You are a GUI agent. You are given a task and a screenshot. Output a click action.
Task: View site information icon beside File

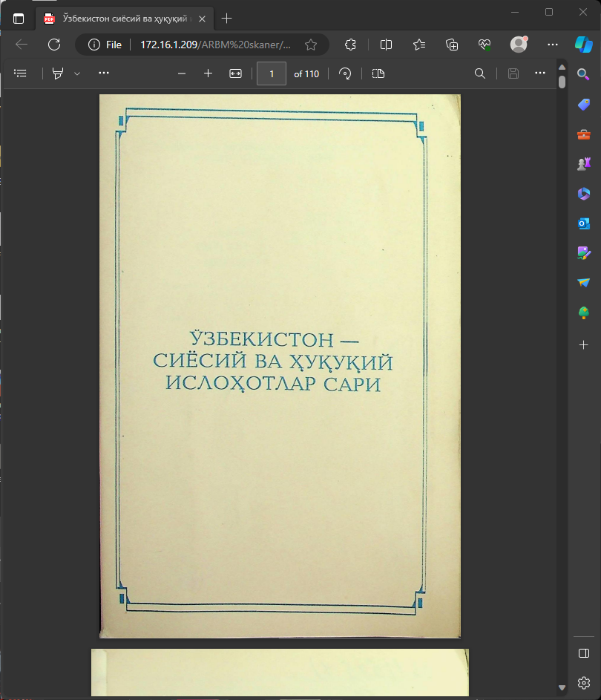coord(93,45)
